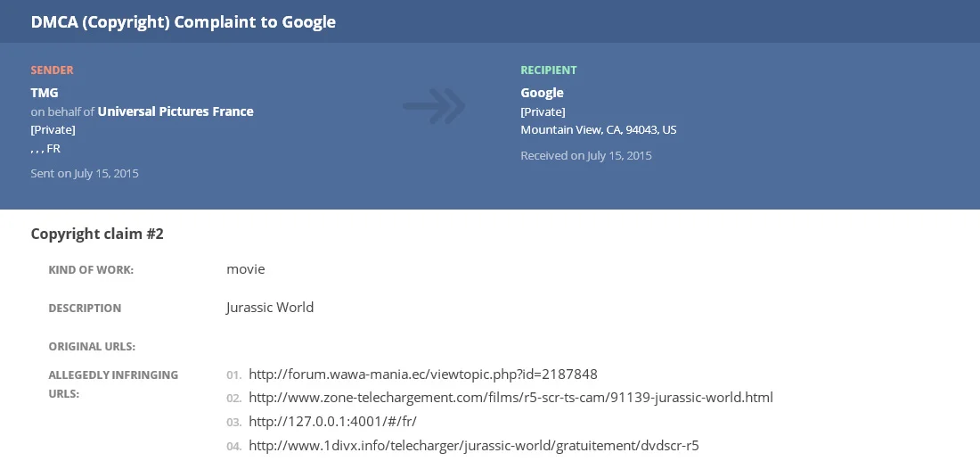
Task: Click the double-arrow icon between sender and recipient
Action: coord(434,106)
